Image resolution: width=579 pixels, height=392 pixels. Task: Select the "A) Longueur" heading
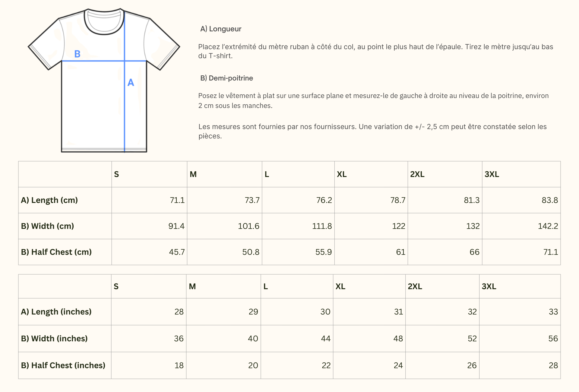tap(221, 29)
